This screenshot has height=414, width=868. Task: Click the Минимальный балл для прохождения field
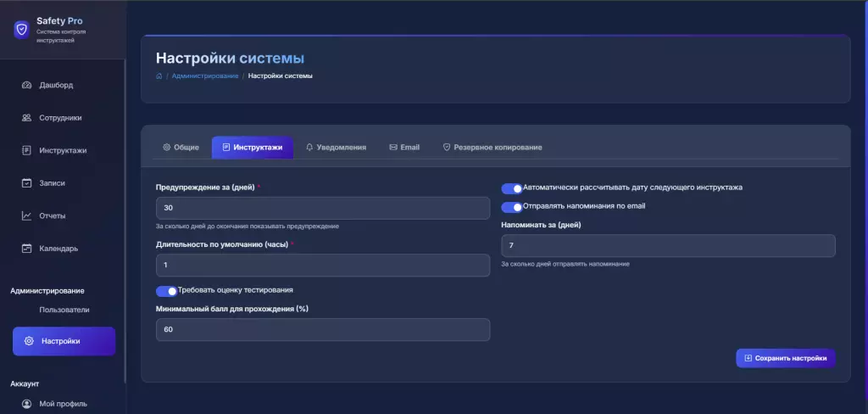[322, 329]
